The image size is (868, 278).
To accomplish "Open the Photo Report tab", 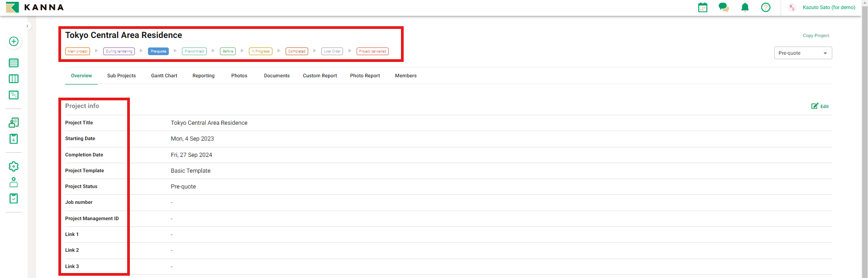I will (x=365, y=75).
